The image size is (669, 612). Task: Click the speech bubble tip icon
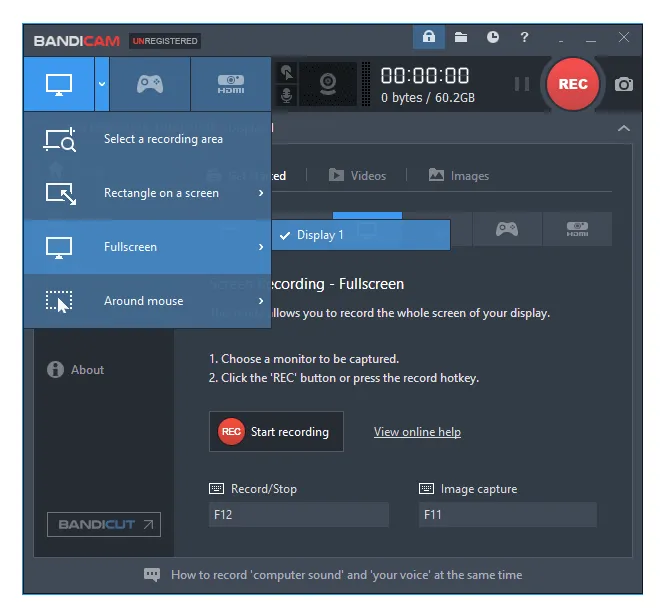152,574
